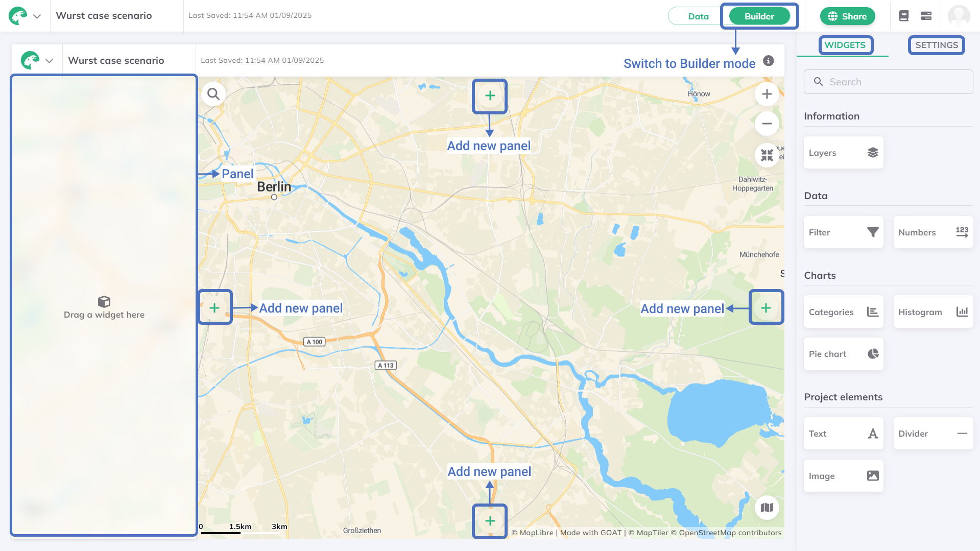Expand the top-left GOAT logo dropdown
The width and height of the screenshot is (980, 551).
coord(37,16)
